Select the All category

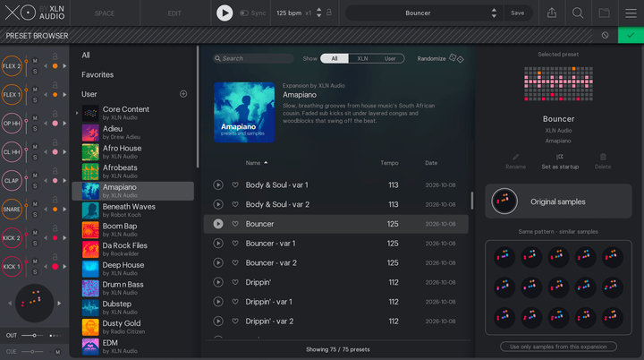click(x=86, y=56)
